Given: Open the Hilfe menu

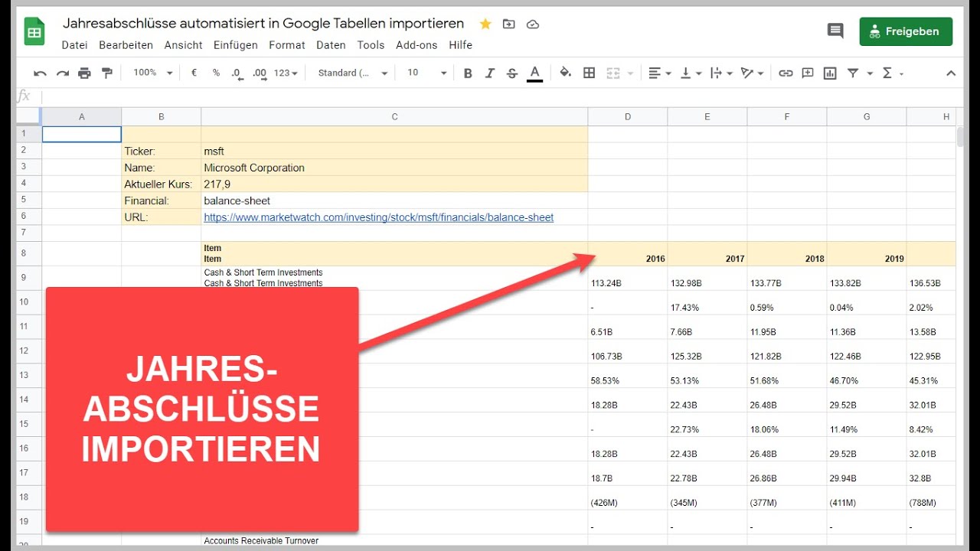Looking at the screenshot, I should pos(460,45).
